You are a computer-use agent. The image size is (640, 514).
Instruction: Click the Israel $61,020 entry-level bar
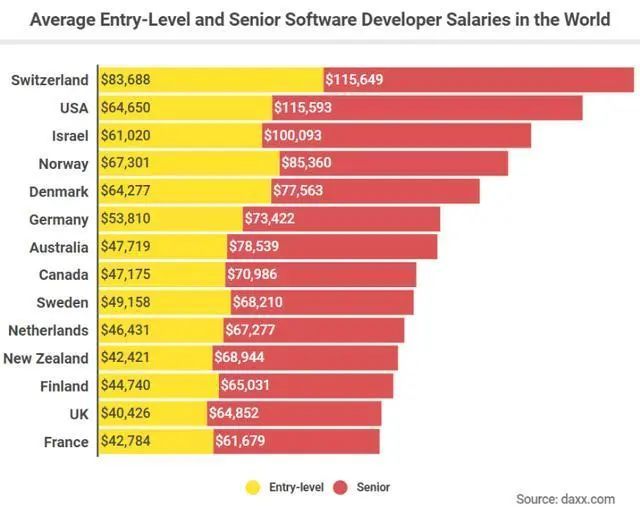point(180,136)
